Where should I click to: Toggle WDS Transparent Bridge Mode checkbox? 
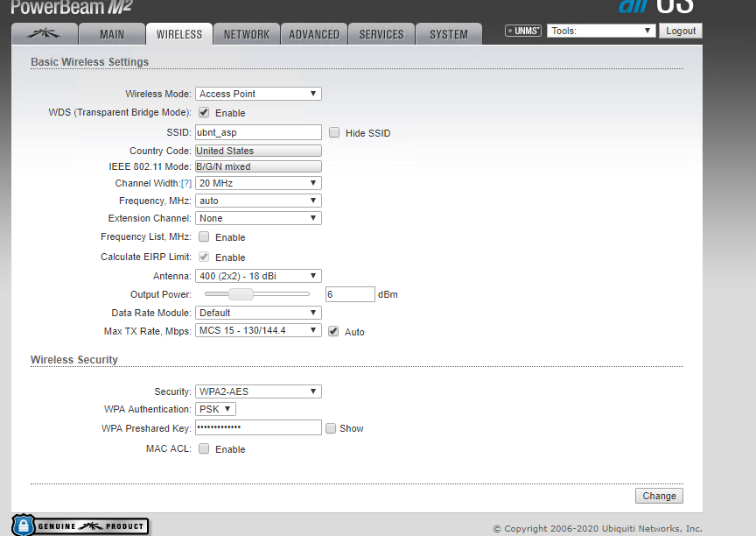(x=204, y=112)
